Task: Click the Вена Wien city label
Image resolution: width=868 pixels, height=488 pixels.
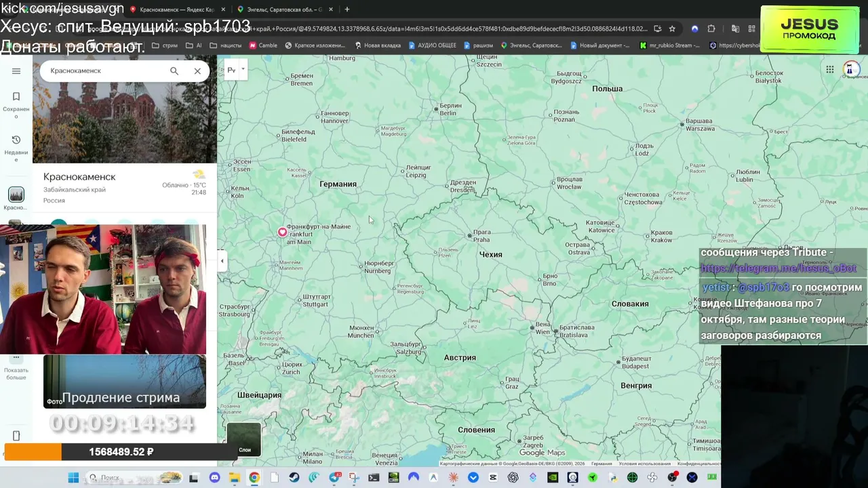Action: (x=542, y=328)
